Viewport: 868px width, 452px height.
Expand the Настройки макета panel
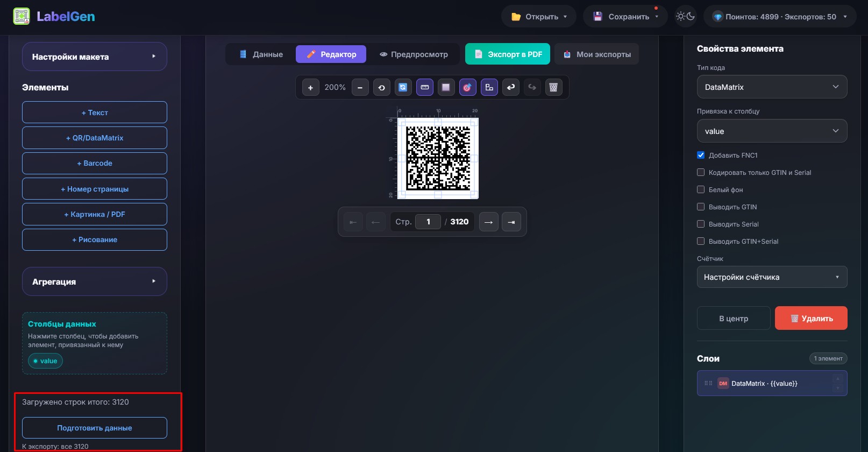[95, 56]
